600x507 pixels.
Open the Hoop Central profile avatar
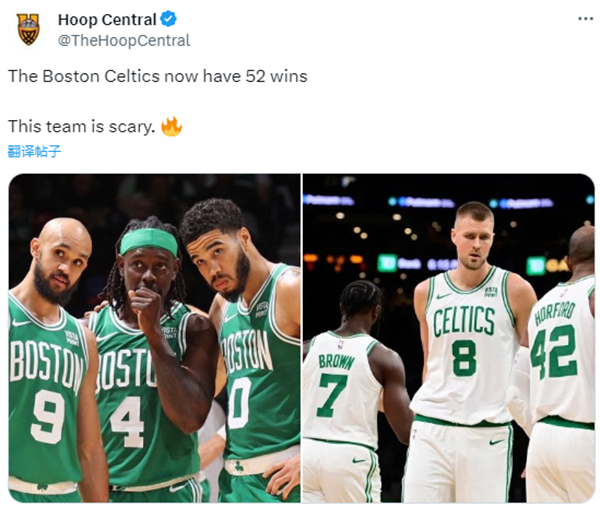point(29,29)
